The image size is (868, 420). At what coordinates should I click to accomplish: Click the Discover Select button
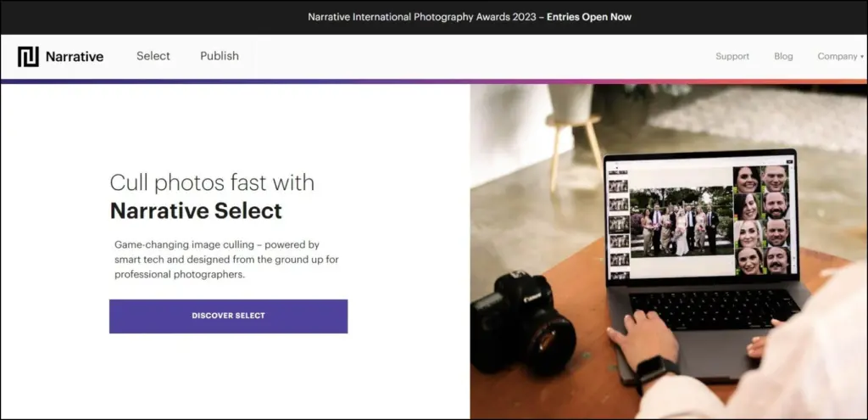pos(228,316)
